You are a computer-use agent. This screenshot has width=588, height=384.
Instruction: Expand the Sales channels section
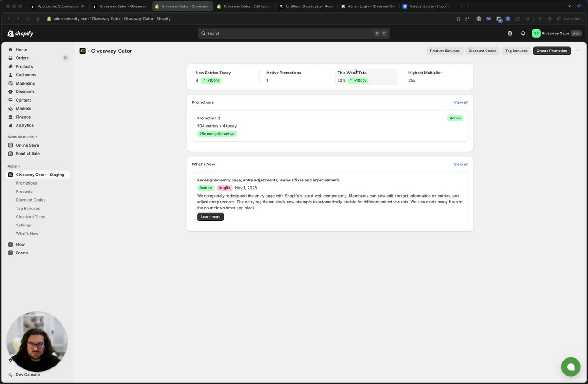(x=23, y=137)
